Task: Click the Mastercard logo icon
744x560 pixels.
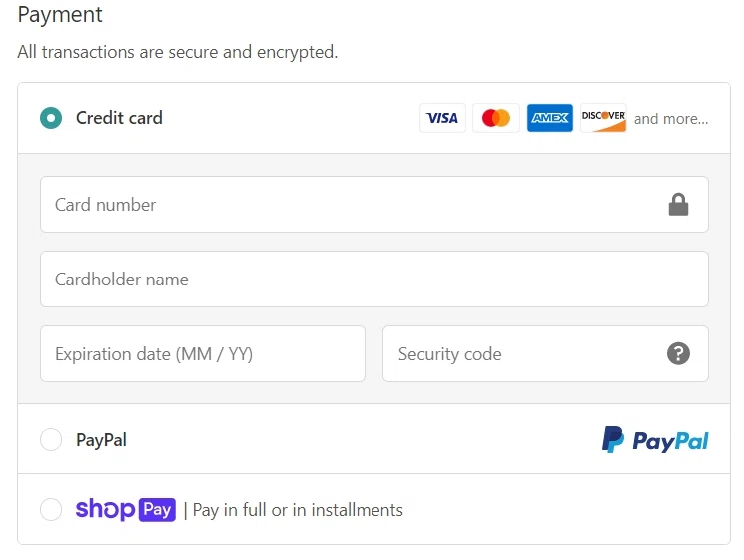Action: (496, 118)
